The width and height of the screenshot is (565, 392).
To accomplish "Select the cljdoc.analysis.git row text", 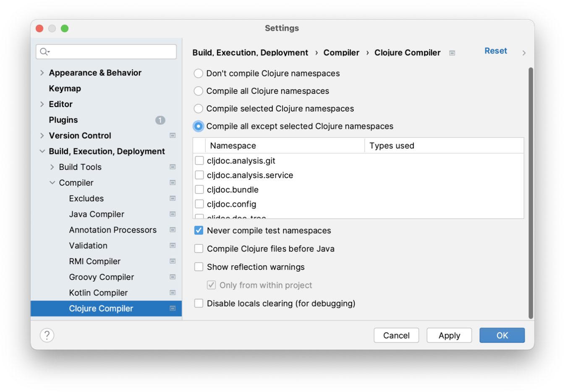I will (x=241, y=161).
